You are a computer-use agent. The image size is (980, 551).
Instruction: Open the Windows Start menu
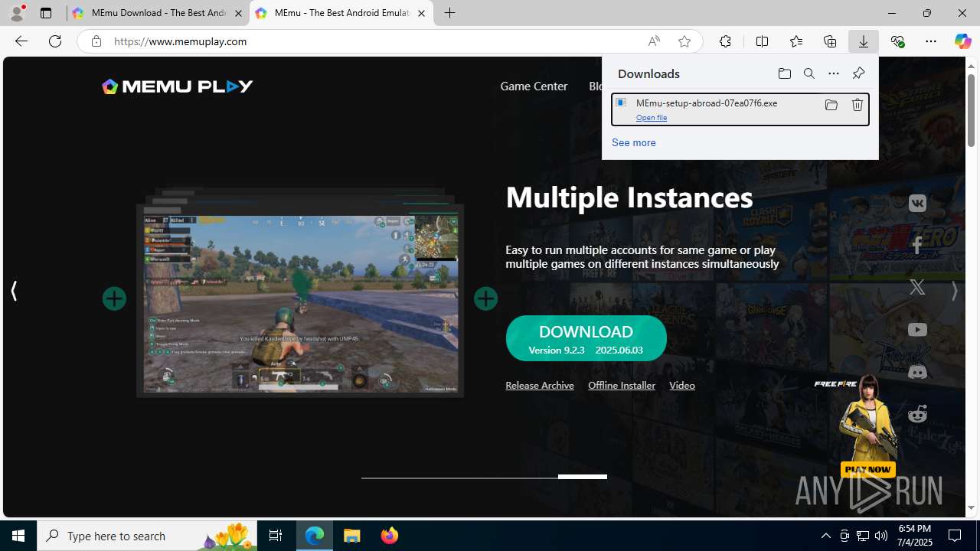(x=18, y=536)
